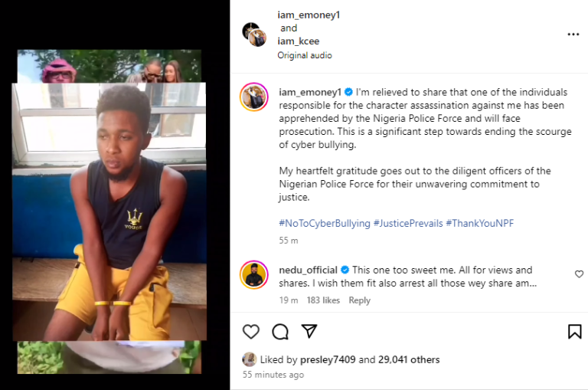Open iam_emoney1 username in post header
This screenshot has height=390, width=588.
[x=308, y=15]
